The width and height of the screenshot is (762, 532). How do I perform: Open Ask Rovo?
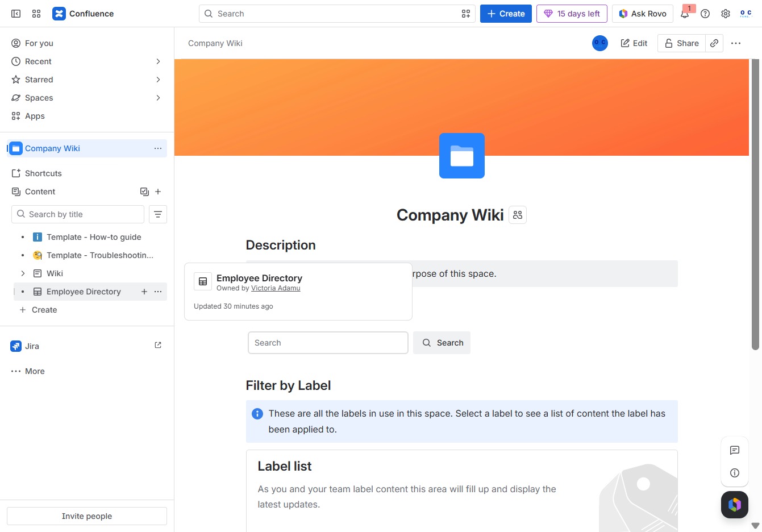pos(643,14)
